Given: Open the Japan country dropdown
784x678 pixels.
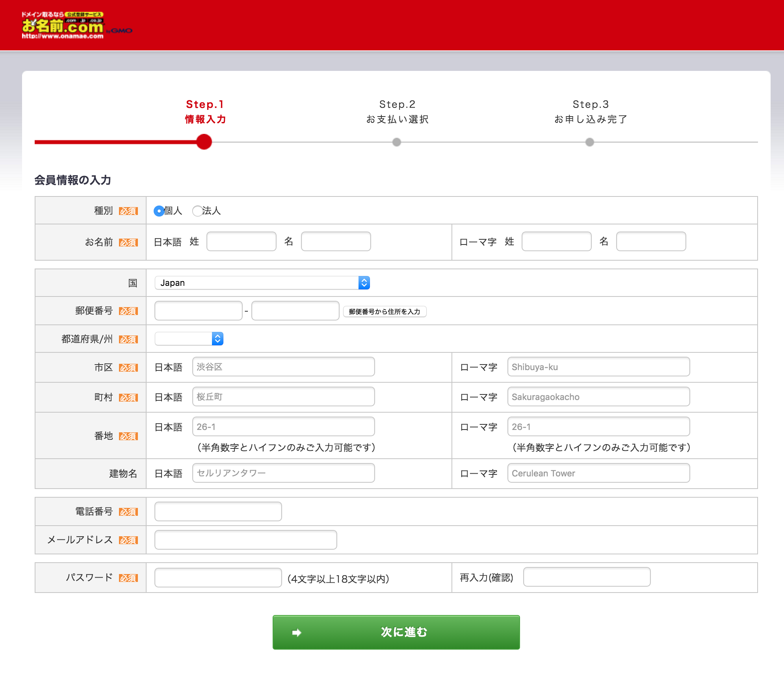Looking at the screenshot, I should (262, 283).
